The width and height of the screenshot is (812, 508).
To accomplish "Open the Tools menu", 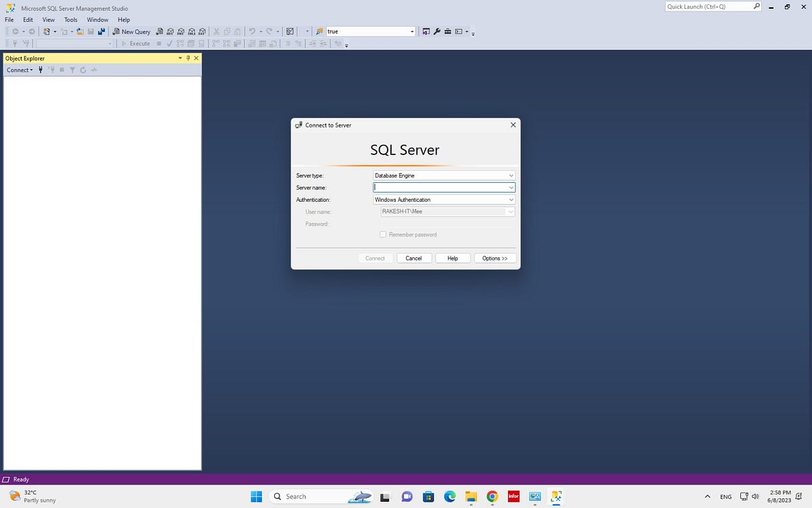I will point(70,20).
